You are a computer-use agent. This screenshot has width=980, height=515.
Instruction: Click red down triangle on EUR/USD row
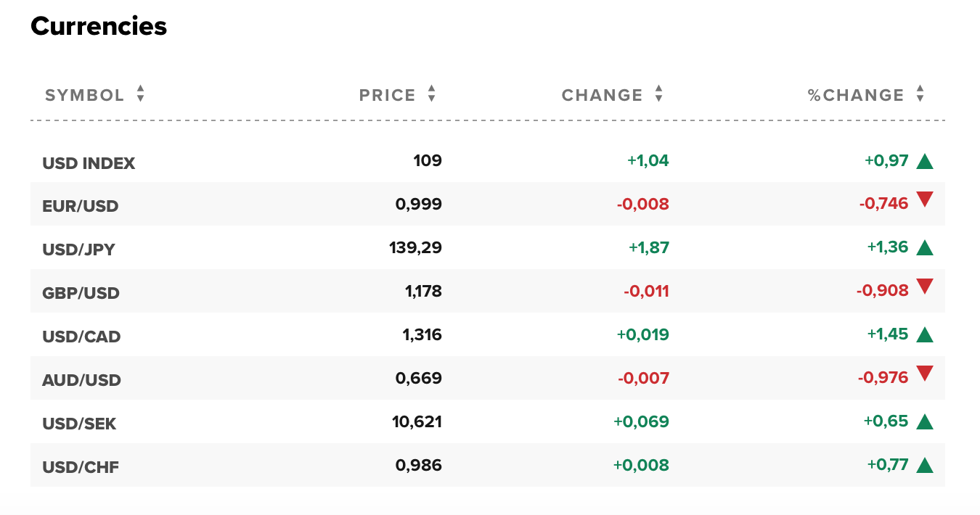924,199
